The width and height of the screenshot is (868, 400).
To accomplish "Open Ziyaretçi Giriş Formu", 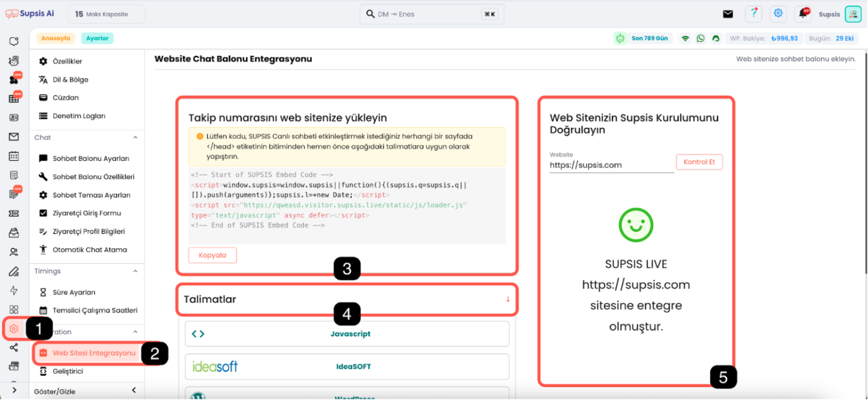I will tap(87, 213).
